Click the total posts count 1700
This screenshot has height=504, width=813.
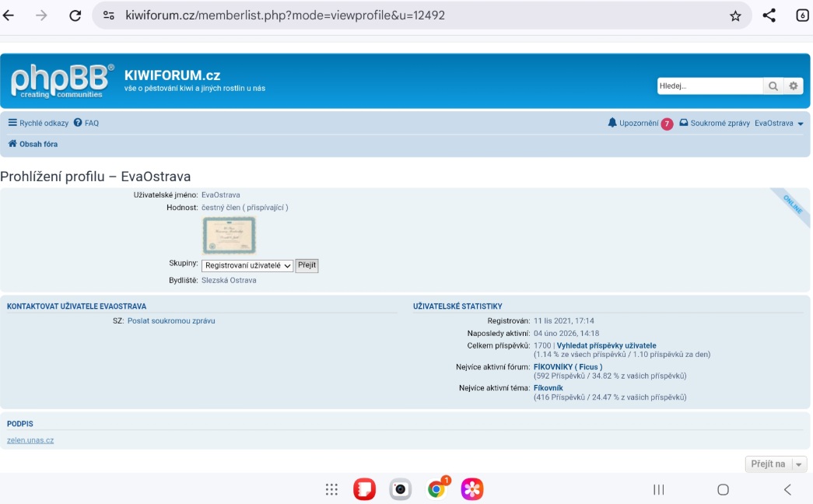542,345
